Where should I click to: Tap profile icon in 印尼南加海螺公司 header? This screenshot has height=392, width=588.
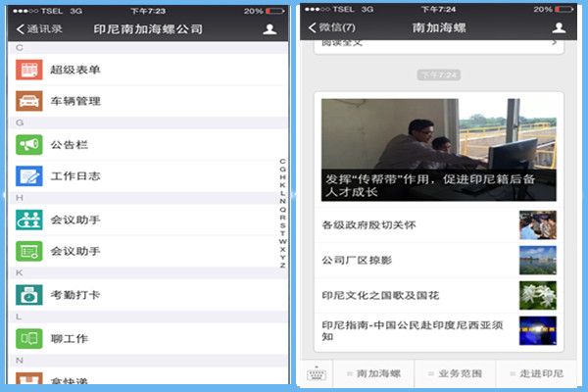point(270,29)
